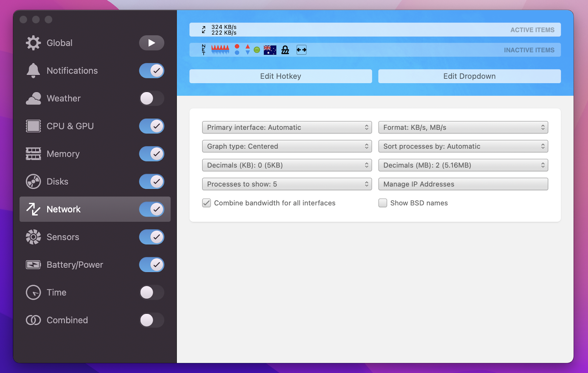Open the Weather section label

coord(64,99)
